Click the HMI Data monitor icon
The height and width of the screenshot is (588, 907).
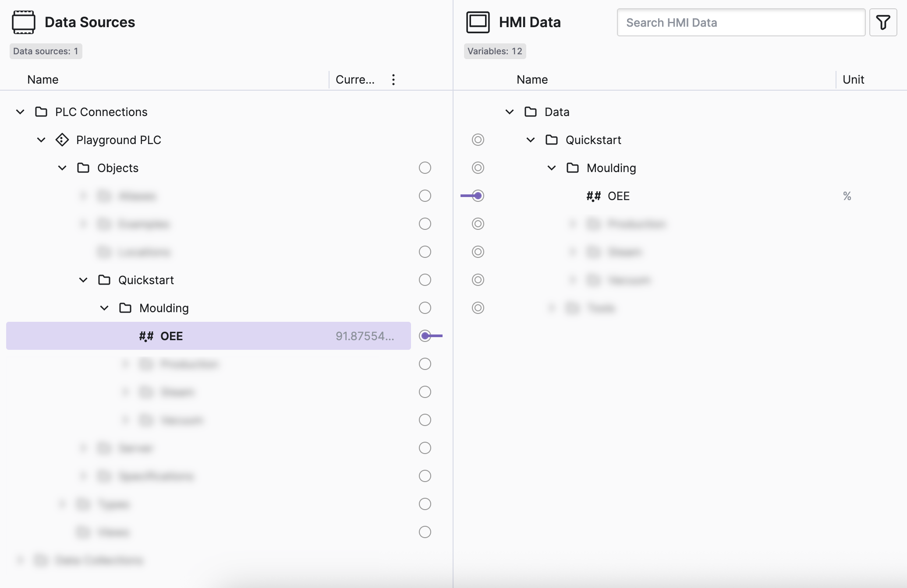(478, 22)
